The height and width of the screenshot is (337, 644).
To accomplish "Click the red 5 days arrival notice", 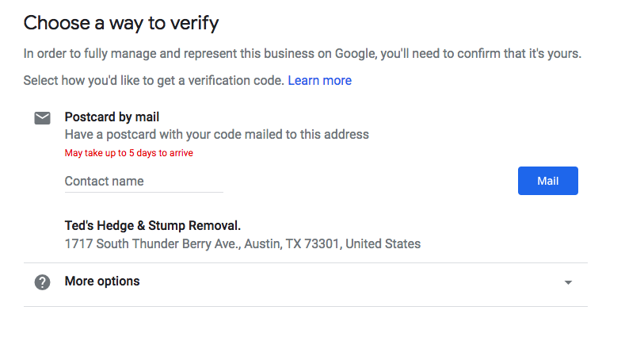I will pyautogui.click(x=128, y=153).
